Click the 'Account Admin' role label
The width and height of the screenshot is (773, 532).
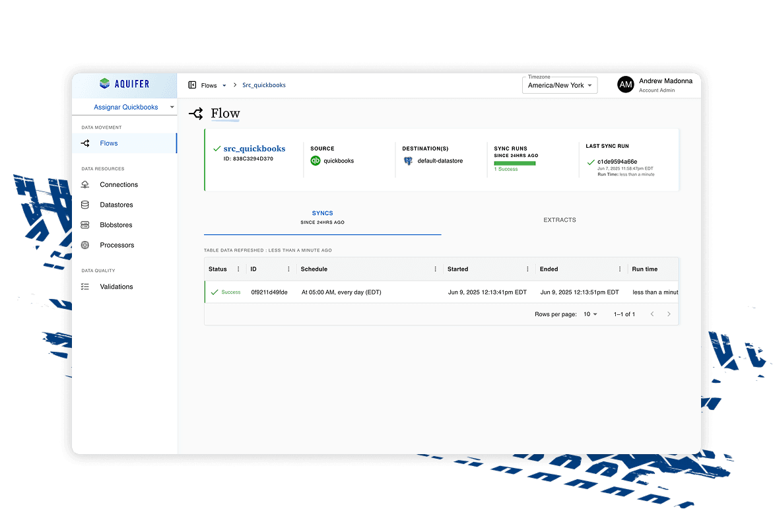pyautogui.click(x=657, y=90)
